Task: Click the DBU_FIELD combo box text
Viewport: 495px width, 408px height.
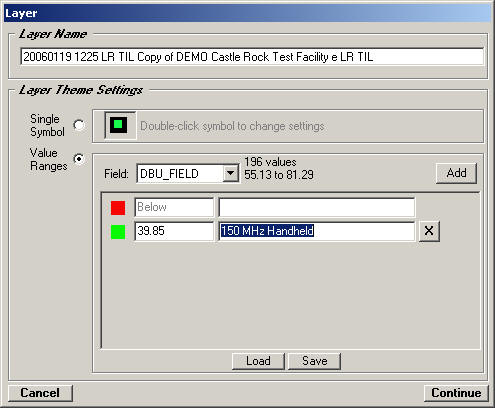Action: (180, 173)
